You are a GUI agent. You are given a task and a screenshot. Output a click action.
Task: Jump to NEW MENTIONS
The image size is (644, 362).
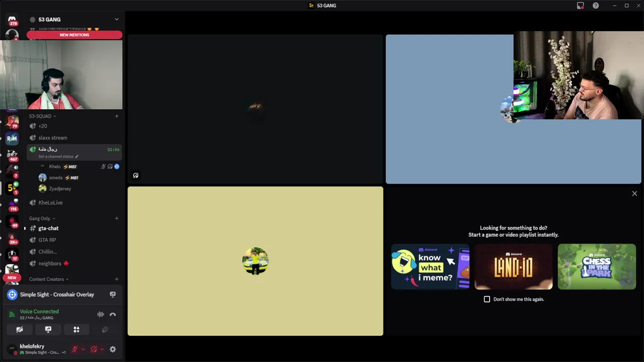[x=74, y=35]
